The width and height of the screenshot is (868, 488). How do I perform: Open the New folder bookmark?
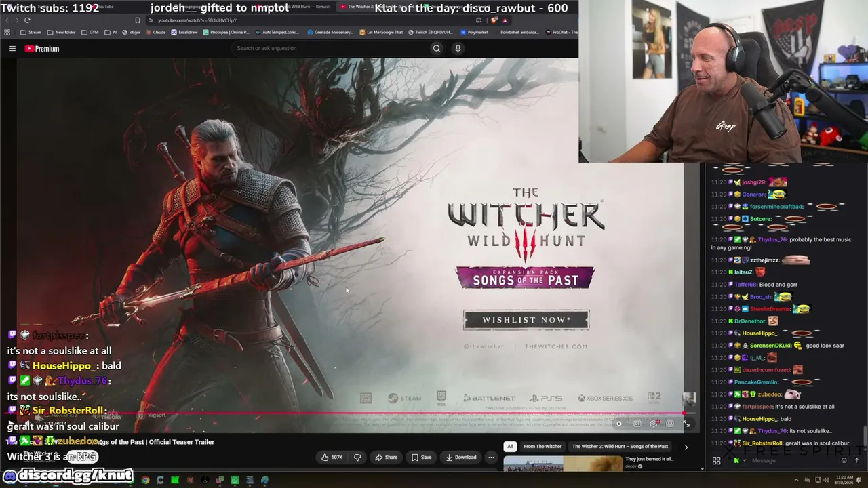click(x=61, y=32)
